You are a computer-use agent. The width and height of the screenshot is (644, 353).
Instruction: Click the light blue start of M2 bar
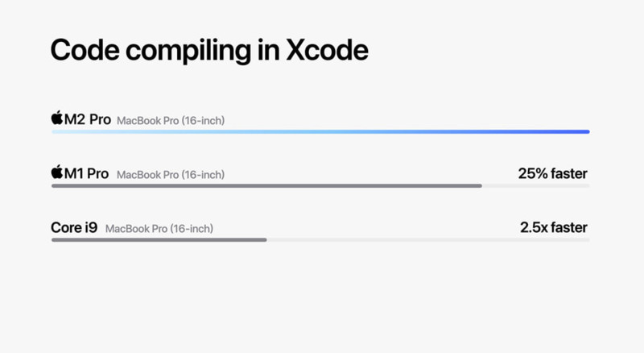click(x=66, y=131)
